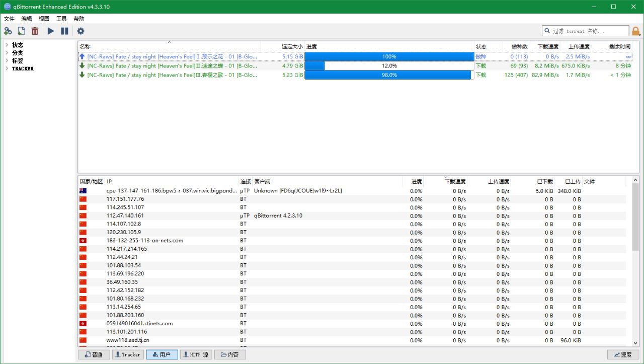
Task: Toggle the 速度 speed graph button
Action: coord(622,354)
